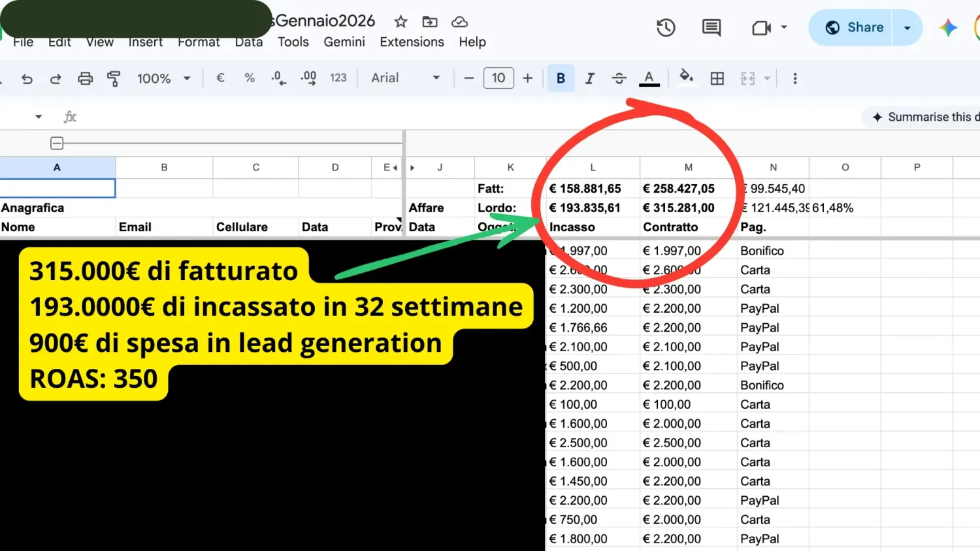Open the Extensions menu
This screenshot has width=980, height=551.
[x=412, y=42]
